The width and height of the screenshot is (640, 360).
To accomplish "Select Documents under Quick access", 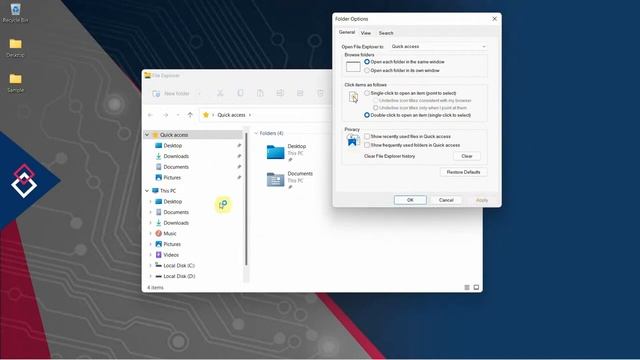I will point(176,167).
